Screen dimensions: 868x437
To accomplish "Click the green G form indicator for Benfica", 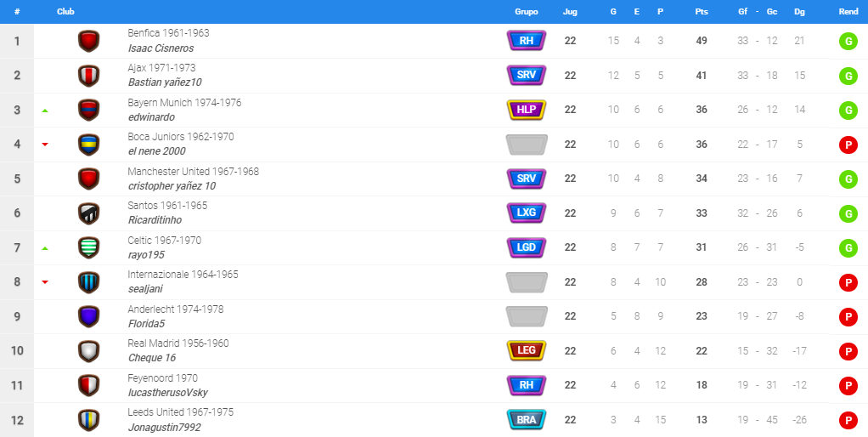I will click(x=848, y=41).
